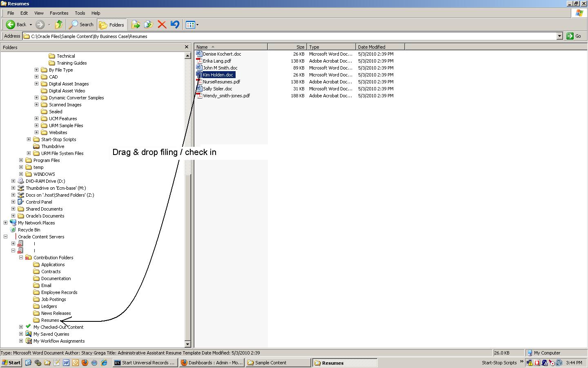Click the My Network Places icon
This screenshot has width=588, height=368.
point(13,222)
